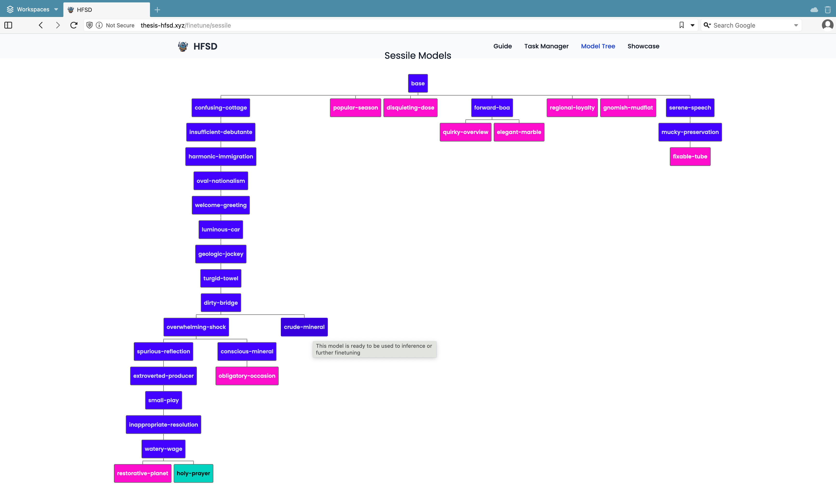Go back with the browser back arrow
This screenshot has height=504, width=836.
tap(41, 25)
